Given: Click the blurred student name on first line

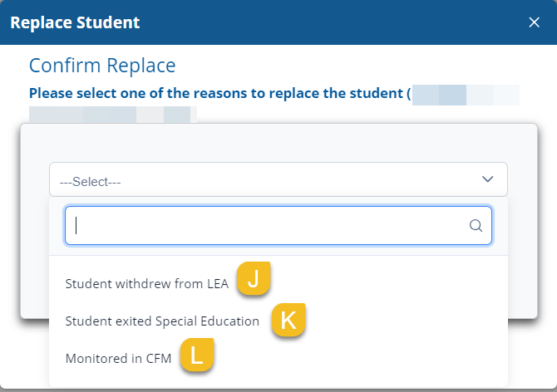Looking at the screenshot, I should pyautogui.click(x=466, y=94).
